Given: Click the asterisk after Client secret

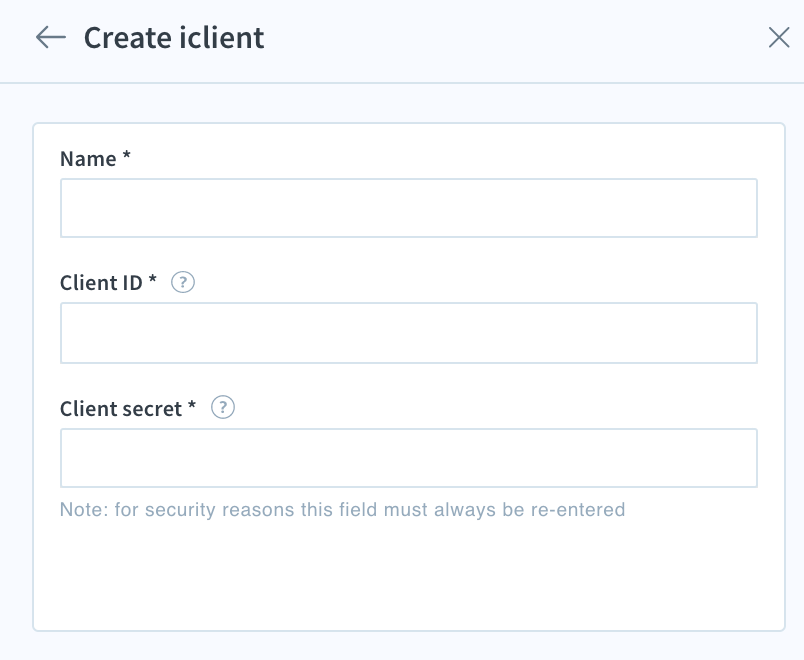Looking at the screenshot, I should [192, 405].
